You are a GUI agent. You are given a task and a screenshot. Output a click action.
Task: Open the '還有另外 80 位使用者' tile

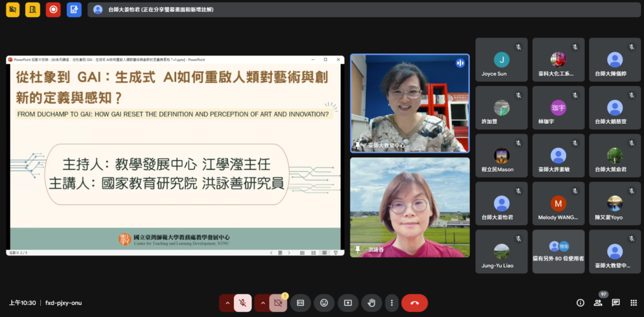[558, 251]
